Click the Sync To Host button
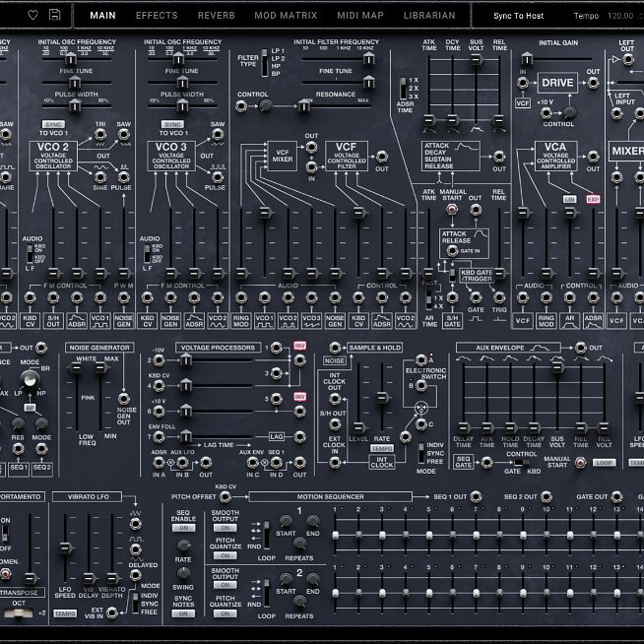 coord(518,16)
